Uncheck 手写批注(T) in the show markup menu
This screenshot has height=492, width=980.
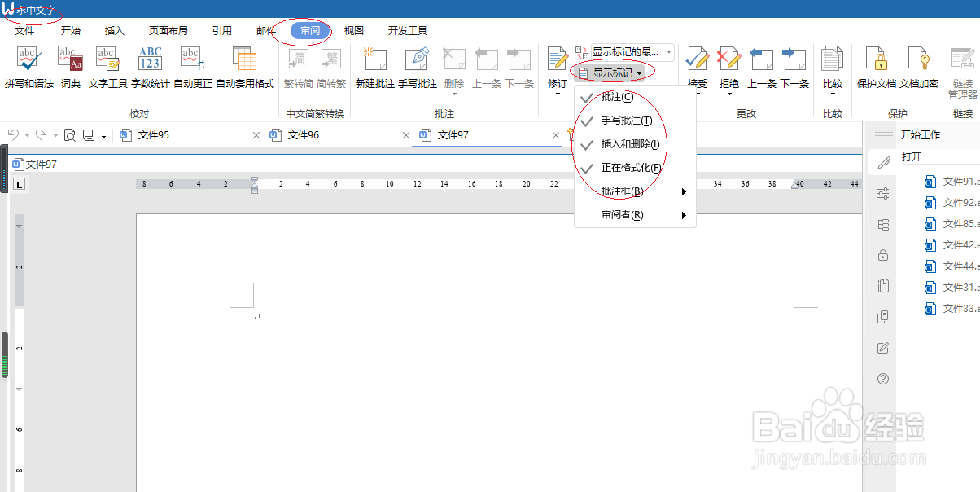pos(635,121)
